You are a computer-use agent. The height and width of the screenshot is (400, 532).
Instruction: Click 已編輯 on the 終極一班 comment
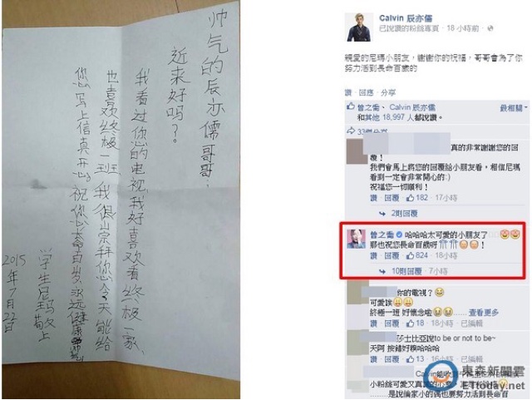[x=471, y=323]
